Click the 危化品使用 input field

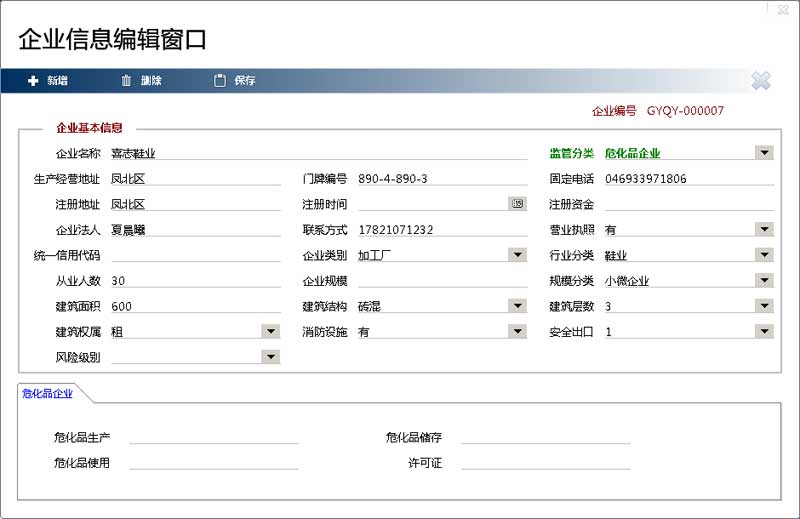(214, 463)
